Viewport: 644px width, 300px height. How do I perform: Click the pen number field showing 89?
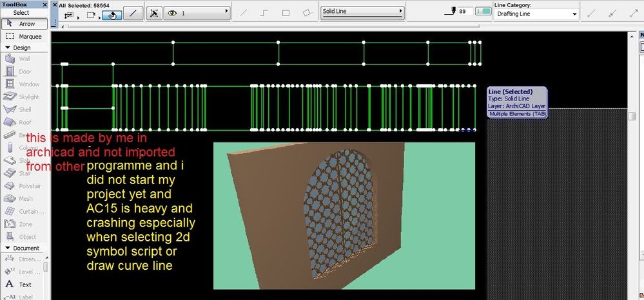click(463, 12)
